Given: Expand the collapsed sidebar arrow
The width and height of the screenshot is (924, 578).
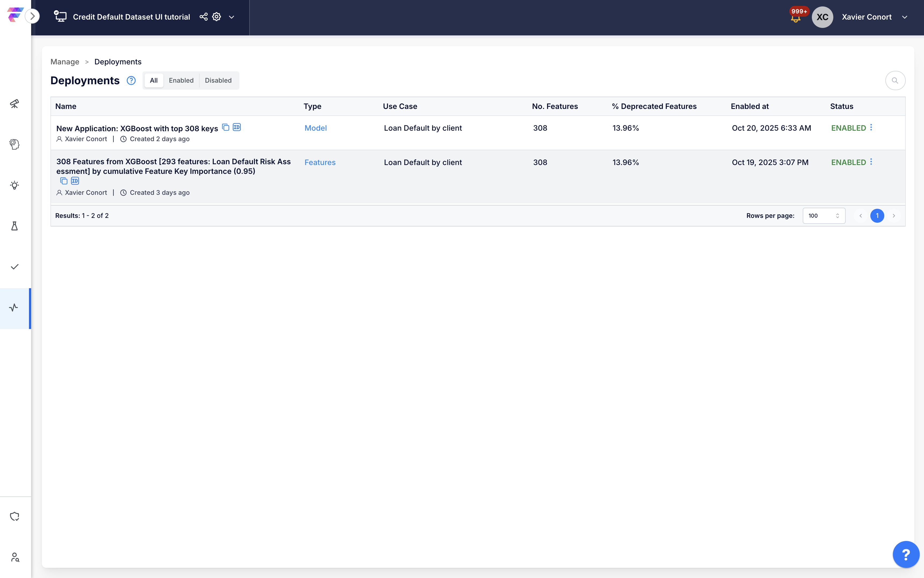Looking at the screenshot, I should (32, 16).
